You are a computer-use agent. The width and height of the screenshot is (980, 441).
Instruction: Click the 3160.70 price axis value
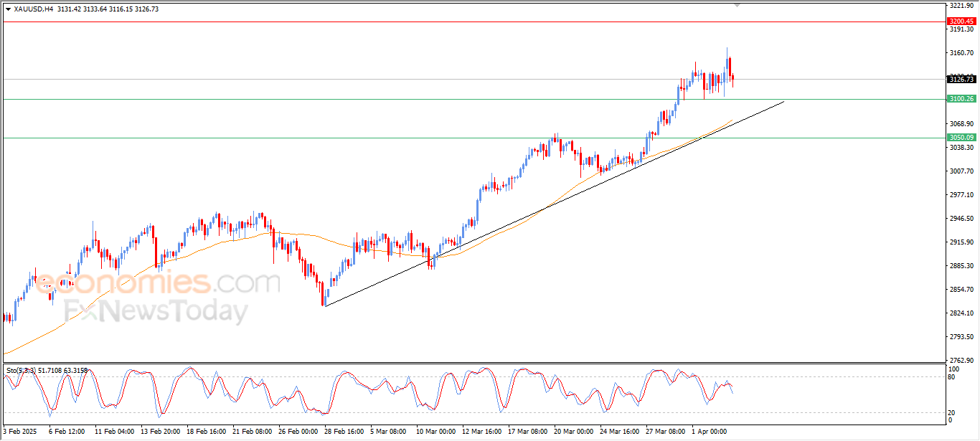(x=961, y=53)
